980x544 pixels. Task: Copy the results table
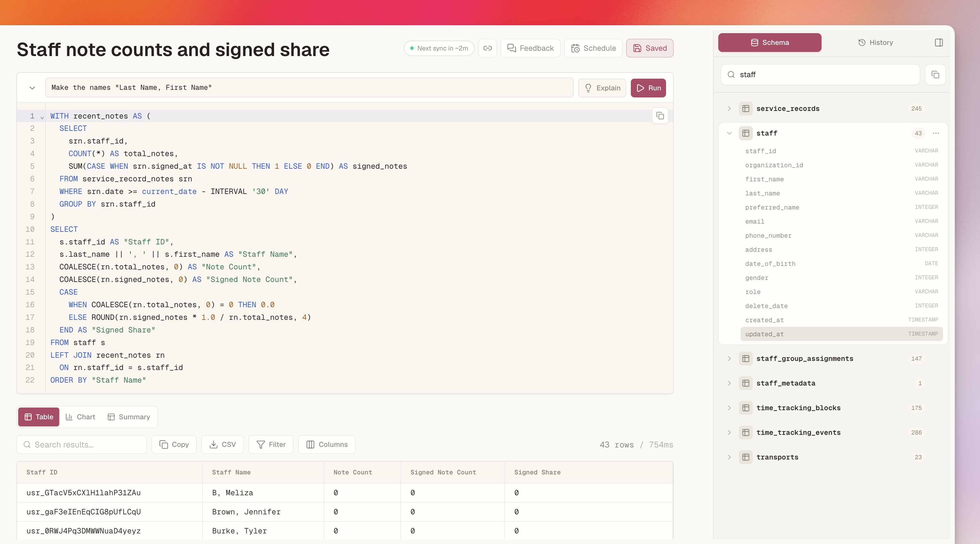174,445
